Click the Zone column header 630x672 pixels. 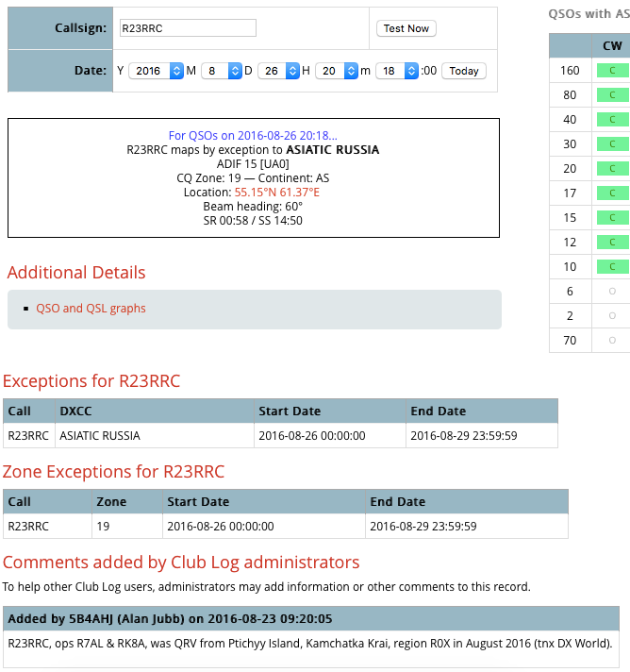coord(127,501)
